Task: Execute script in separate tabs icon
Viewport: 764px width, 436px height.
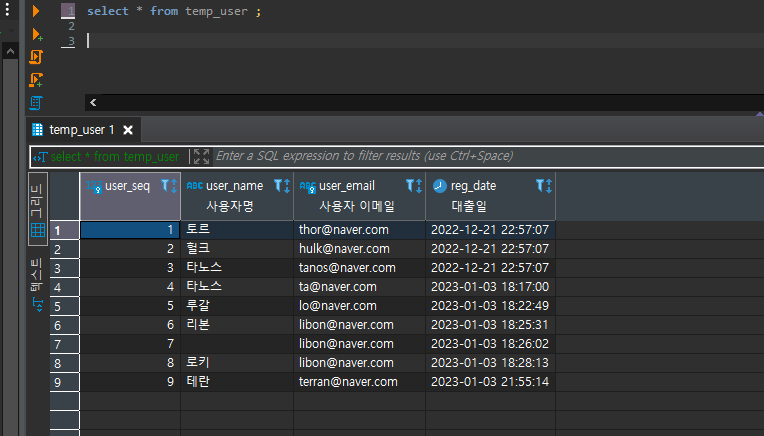Action: [x=36, y=80]
